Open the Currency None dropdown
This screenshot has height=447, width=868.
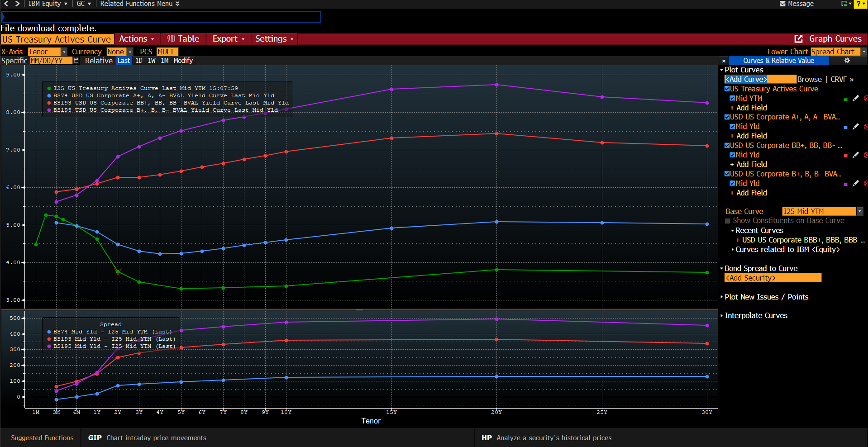point(130,52)
